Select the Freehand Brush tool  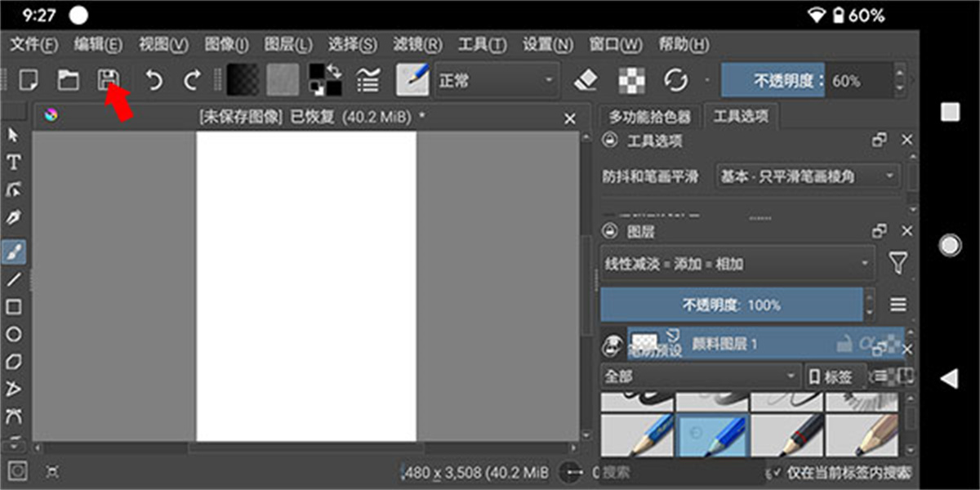pos(12,249)
